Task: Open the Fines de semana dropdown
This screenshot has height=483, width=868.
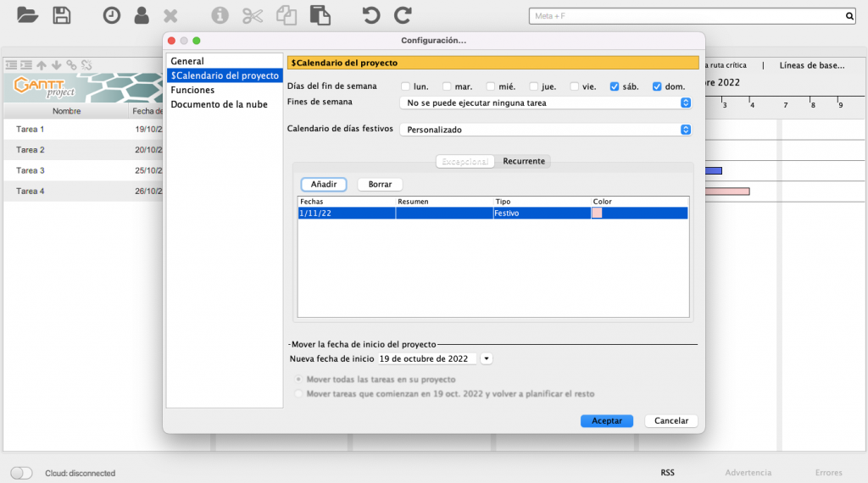Action: [x=545, y=103]
